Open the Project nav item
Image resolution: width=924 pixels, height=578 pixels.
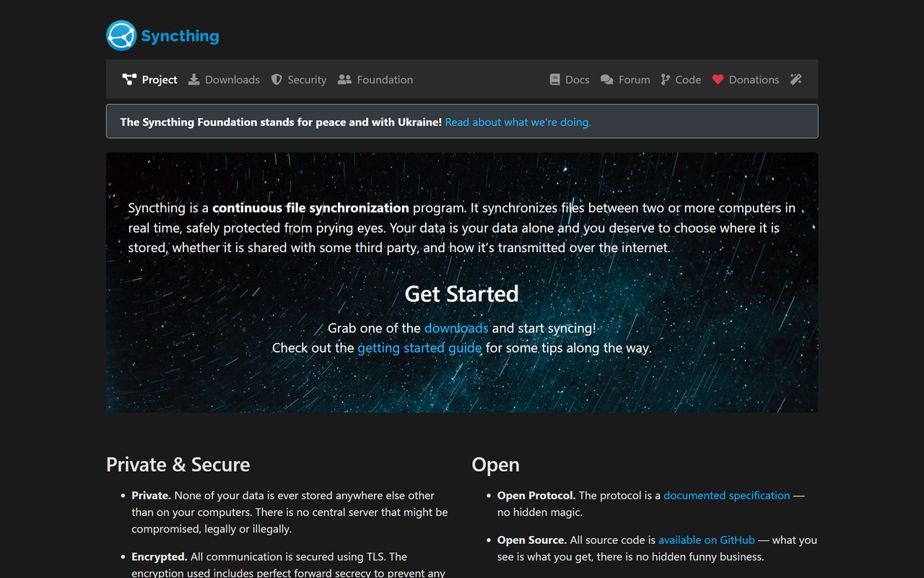coord(149,79)
